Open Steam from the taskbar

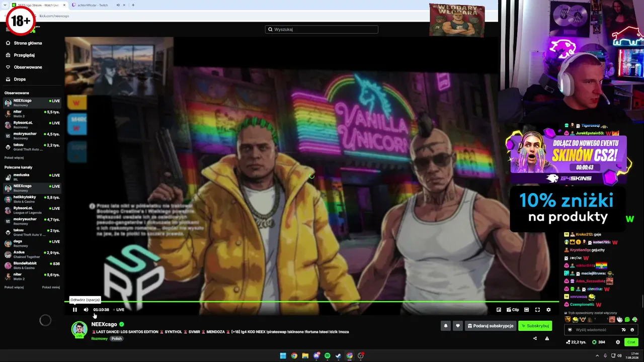339,356
